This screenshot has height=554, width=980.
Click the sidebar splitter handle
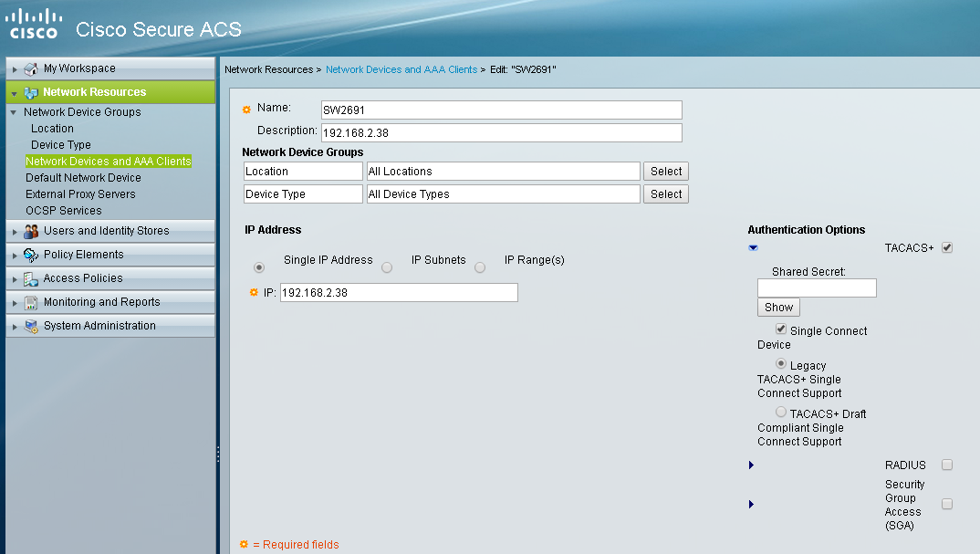[217, 454]
